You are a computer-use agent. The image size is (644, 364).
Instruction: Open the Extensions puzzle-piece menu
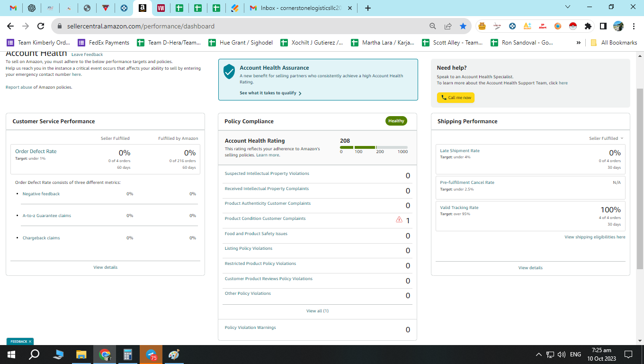click(588, 26)
